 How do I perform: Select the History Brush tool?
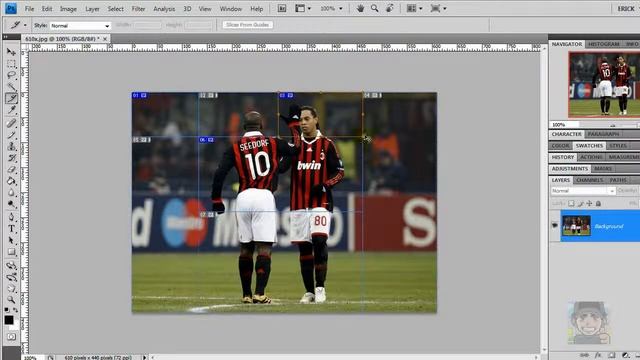click(11, 158)
